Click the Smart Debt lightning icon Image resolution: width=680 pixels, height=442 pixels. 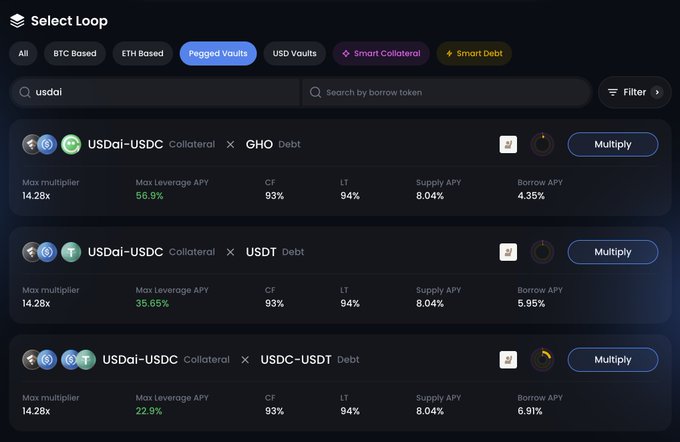tap(449, 53)
